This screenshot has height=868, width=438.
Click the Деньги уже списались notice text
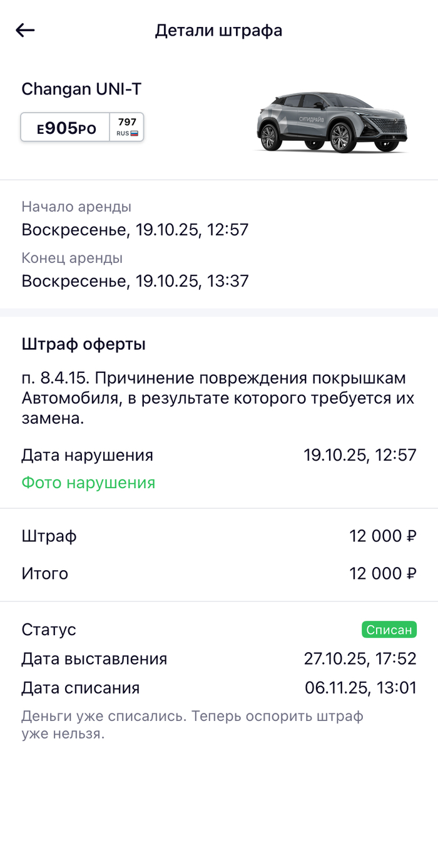192,725
